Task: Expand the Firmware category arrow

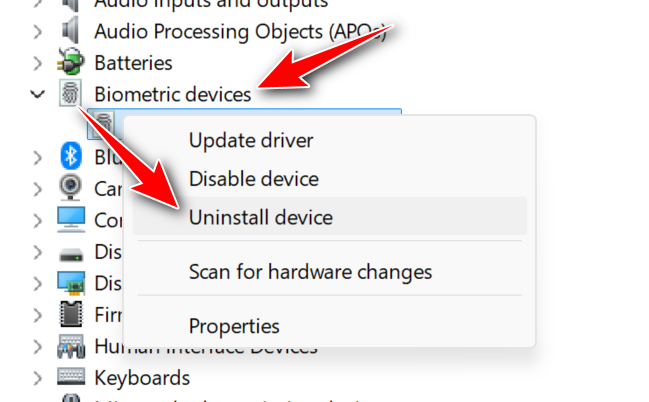Action: tap(38, 314)
